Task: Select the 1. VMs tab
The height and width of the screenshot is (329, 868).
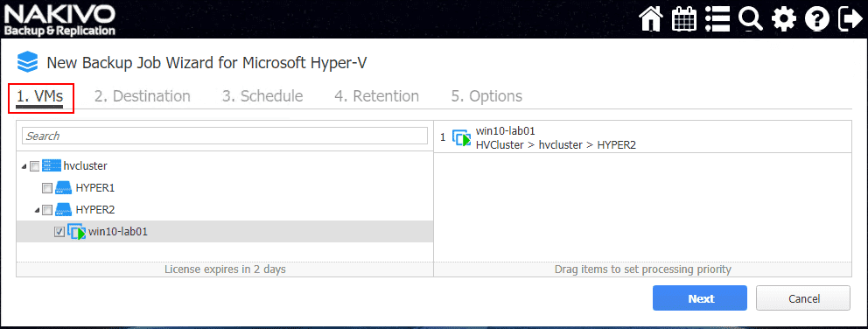Action: [x=40, y=96]
